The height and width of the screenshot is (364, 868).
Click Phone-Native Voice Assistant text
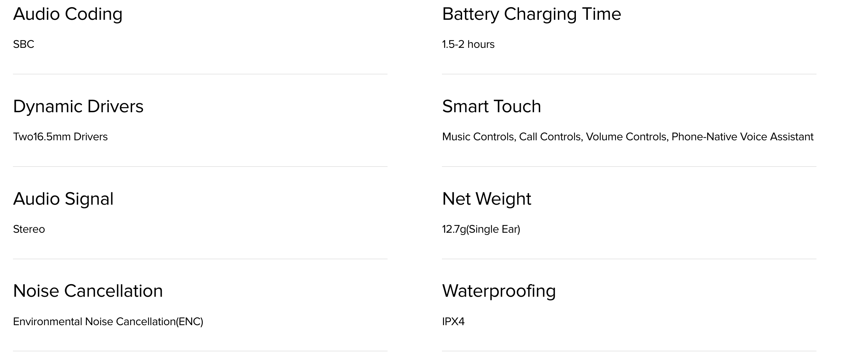(x=743, y=137)
